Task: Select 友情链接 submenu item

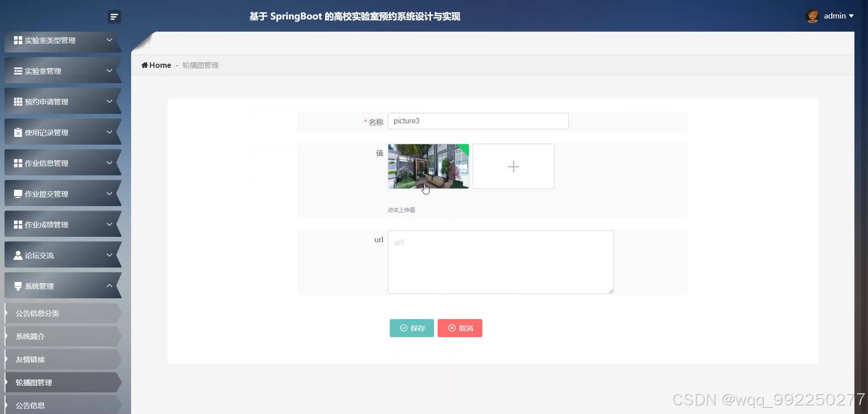Action: pyautogui.click(x=63, y=359)
